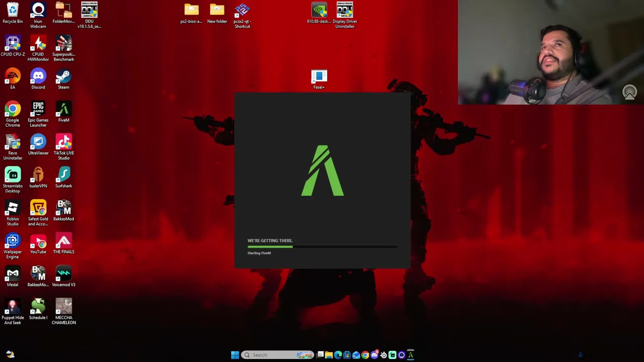Select THE FINALS desktop shortcut
This screenshot has height=362, width=644.
[63, 244]
